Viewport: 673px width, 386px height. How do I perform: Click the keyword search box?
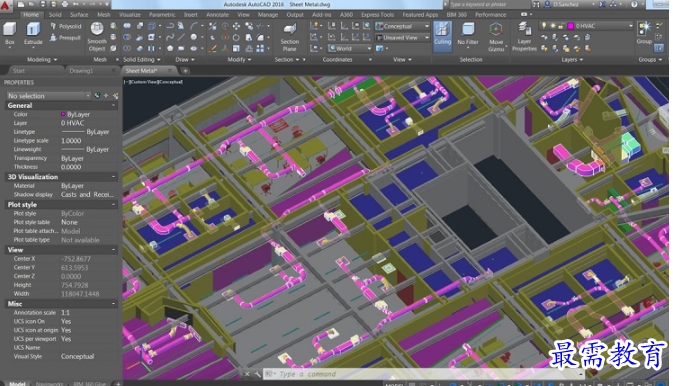pyautogui.click(x=489, y=4)
